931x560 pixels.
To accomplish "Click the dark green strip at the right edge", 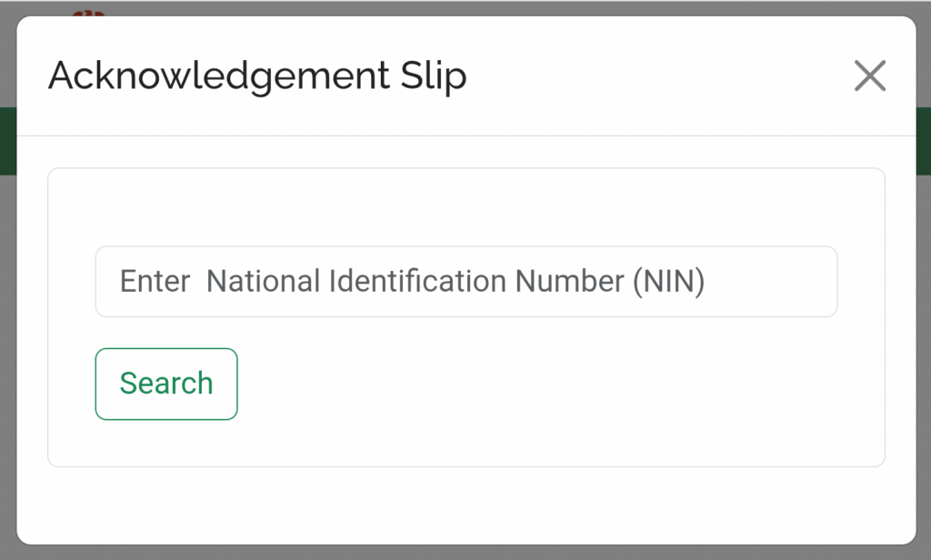I will 924,141.
